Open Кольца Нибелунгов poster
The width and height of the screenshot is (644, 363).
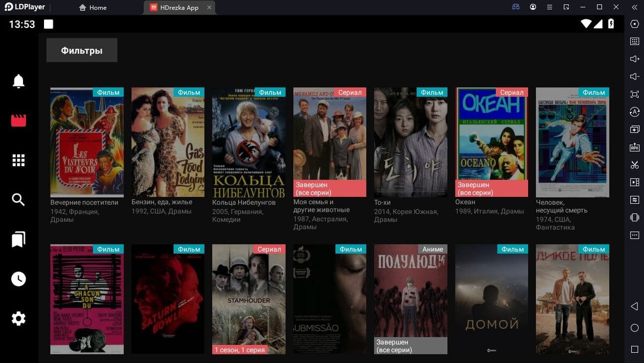pyautogui.click(x=249, y=142)
